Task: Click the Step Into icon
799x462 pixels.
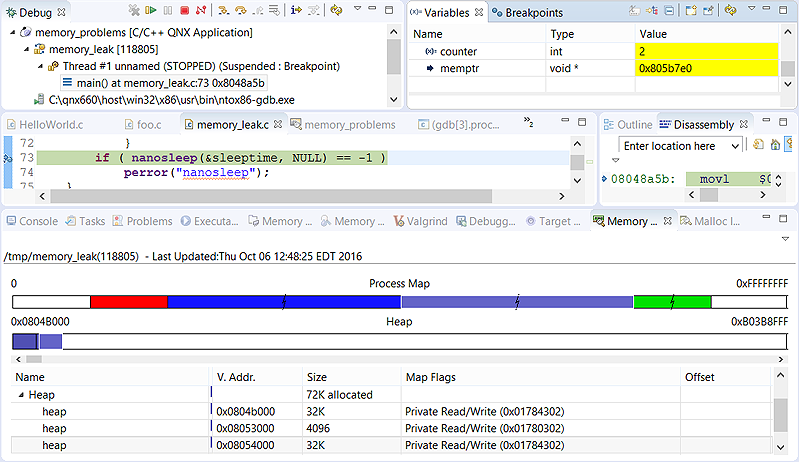Action: (225, 11)
